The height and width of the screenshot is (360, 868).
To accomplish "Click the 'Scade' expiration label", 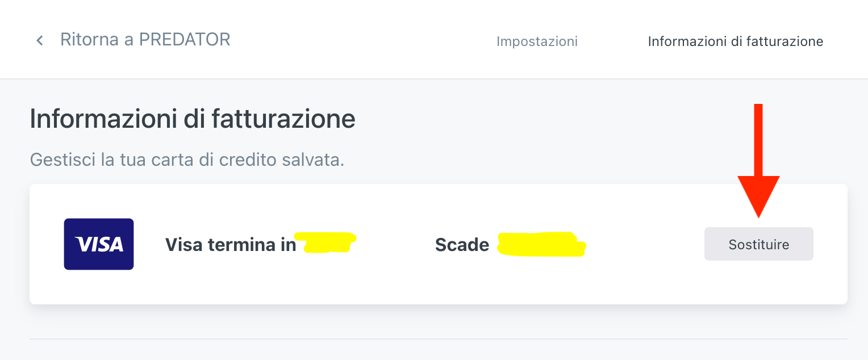I will pyautogui.click(x=462, y=245).
